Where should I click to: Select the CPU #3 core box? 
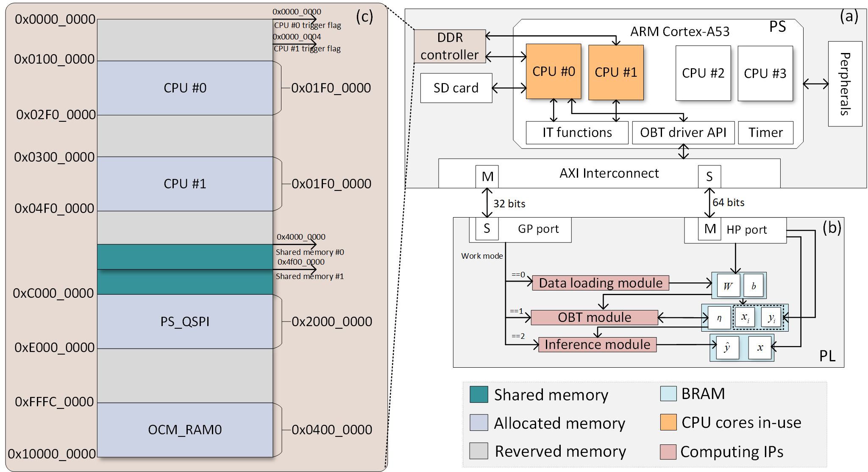click(x=765, y=73)
